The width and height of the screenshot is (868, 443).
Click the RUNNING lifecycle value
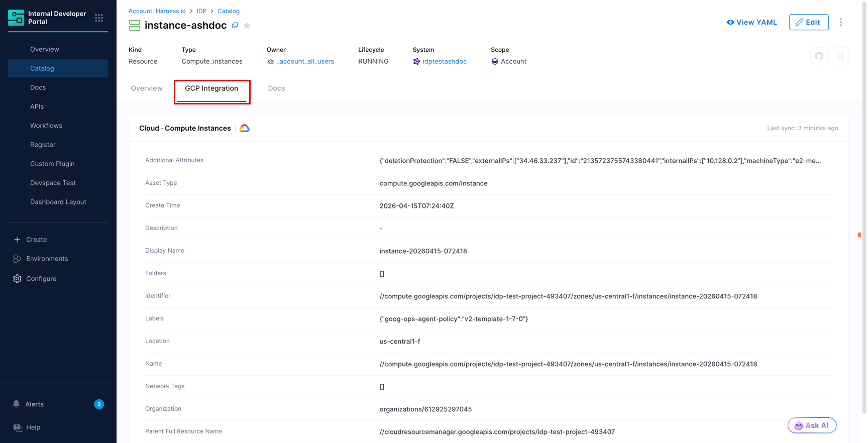[373, 61]
